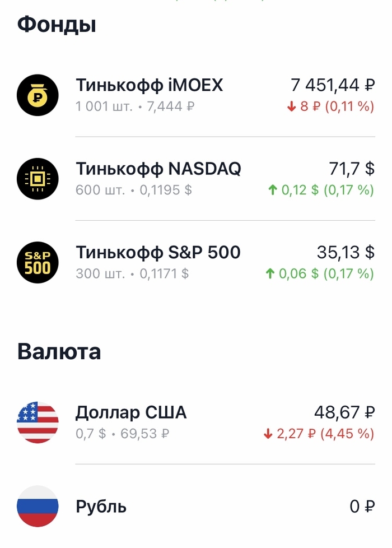Open the Тинькофф NASDAQ fund name
Screen dimensions: 392x548
point(158,169)
